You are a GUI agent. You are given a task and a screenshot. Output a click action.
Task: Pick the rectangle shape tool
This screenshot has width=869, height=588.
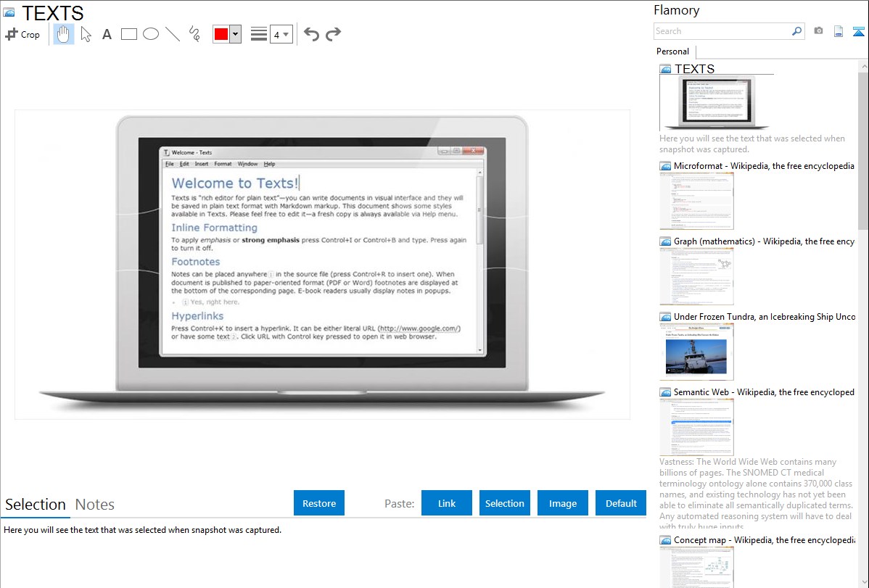coord(128,34)
